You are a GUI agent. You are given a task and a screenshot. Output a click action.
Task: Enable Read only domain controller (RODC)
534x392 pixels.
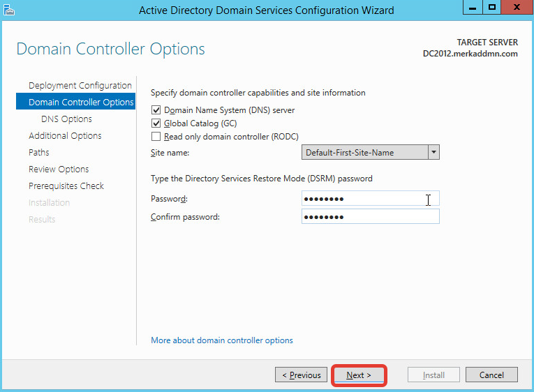156,137
